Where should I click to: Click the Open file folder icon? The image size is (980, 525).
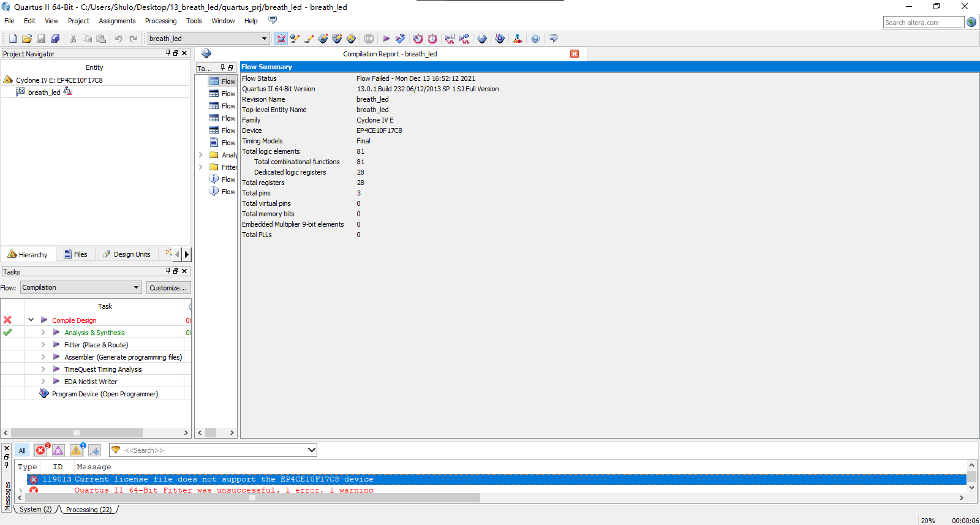click(x=26, y=39)
